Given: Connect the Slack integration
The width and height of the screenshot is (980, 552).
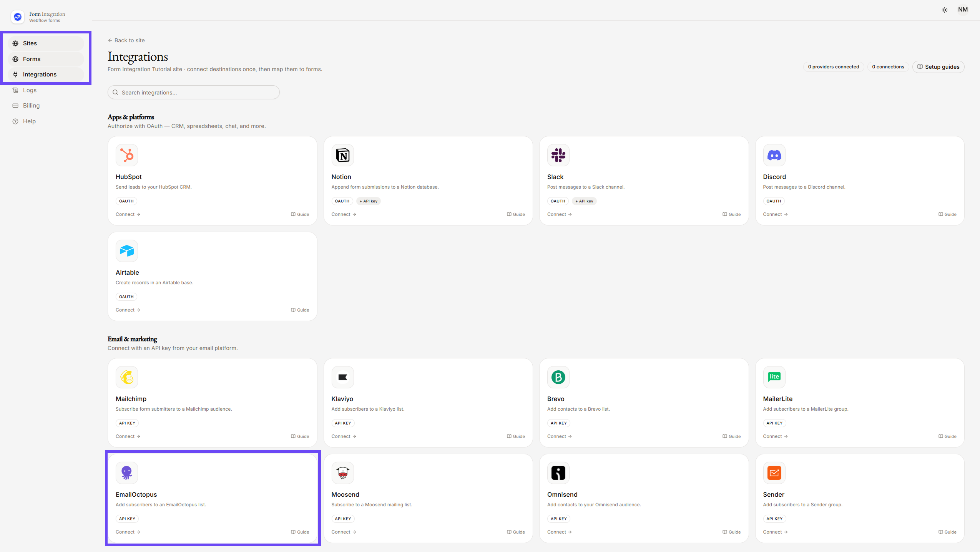Looking at the screenshot, I should click(560, 214).
